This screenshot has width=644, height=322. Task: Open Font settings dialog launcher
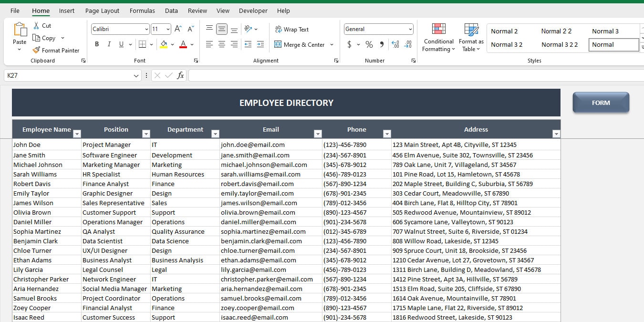tap(196, 61)
